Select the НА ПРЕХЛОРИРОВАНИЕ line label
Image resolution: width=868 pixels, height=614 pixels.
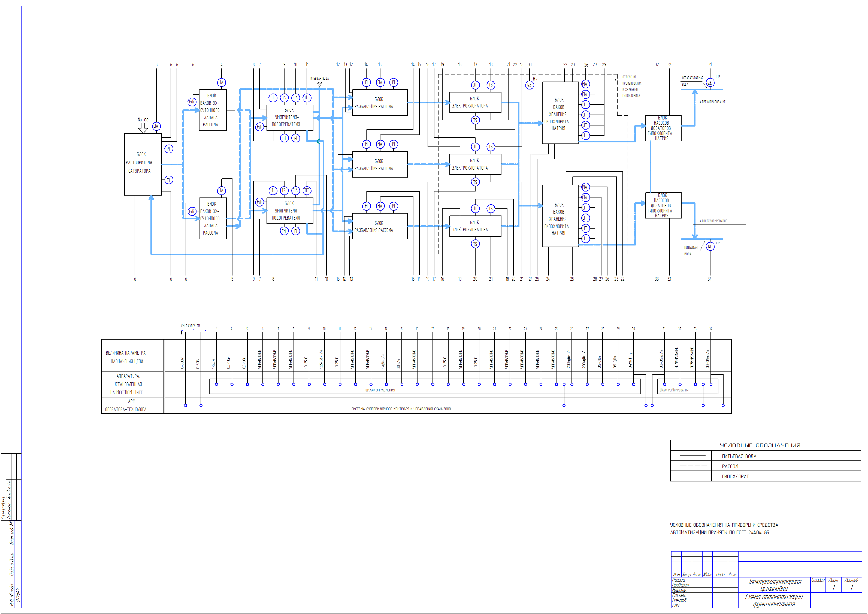711,102
